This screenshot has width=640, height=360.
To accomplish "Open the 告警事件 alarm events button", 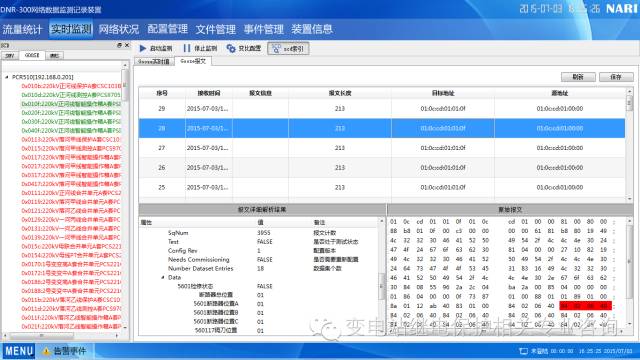I will [64, 351].
